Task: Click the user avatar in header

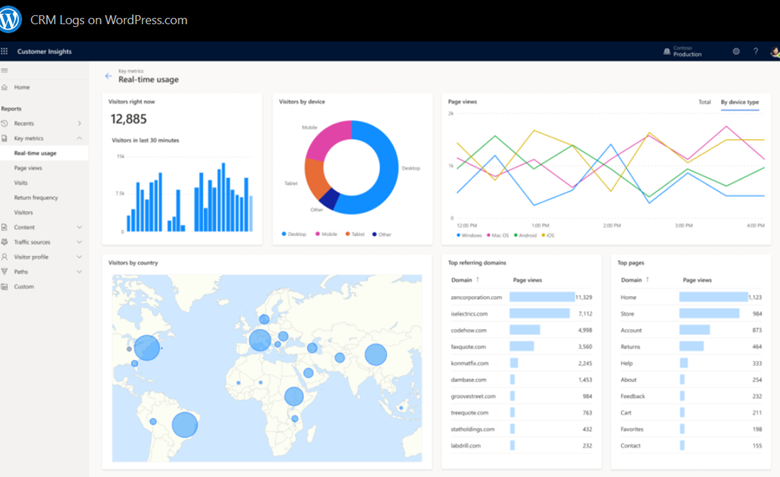Action: 775,51
